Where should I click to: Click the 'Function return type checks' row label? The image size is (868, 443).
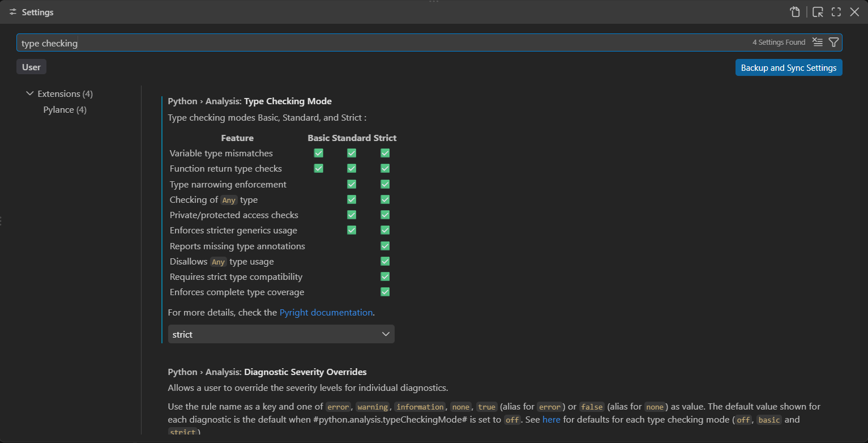coord(226,168)
